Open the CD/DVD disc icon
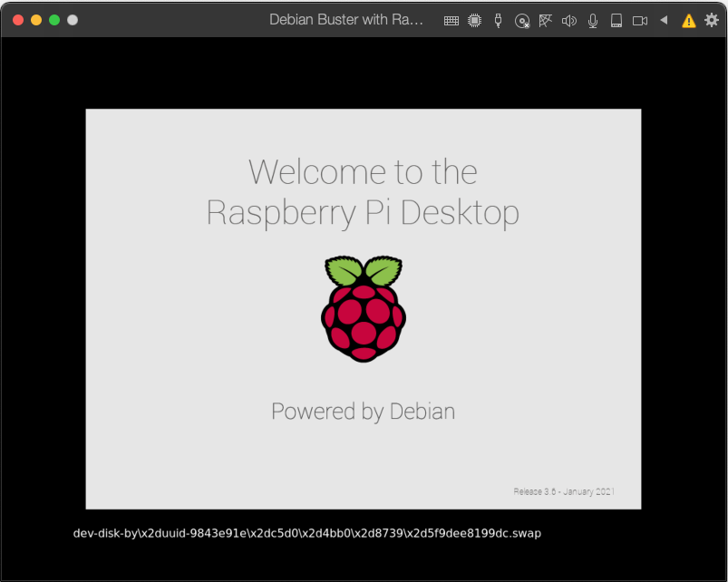Viewport: 728px width, 582px height. [522, 21]
